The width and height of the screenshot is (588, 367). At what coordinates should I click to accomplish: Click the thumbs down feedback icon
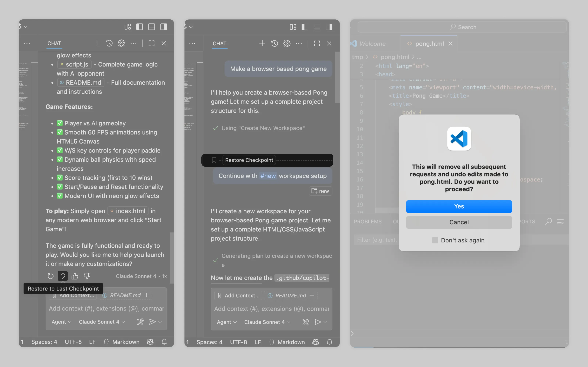click(x=87, y=276)
